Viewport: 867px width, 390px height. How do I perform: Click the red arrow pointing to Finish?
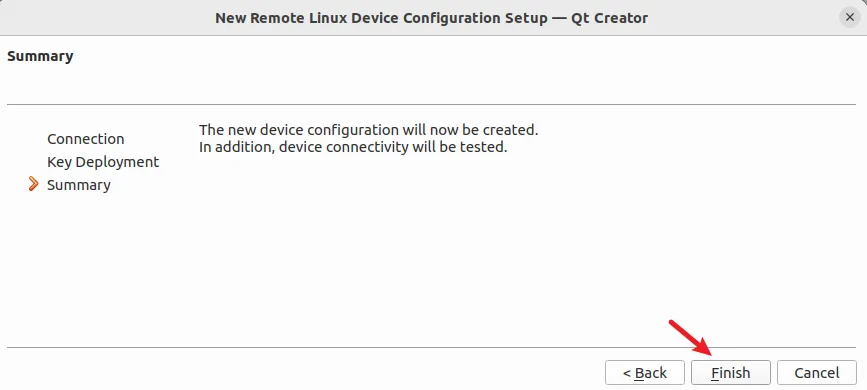click(690, 337)
